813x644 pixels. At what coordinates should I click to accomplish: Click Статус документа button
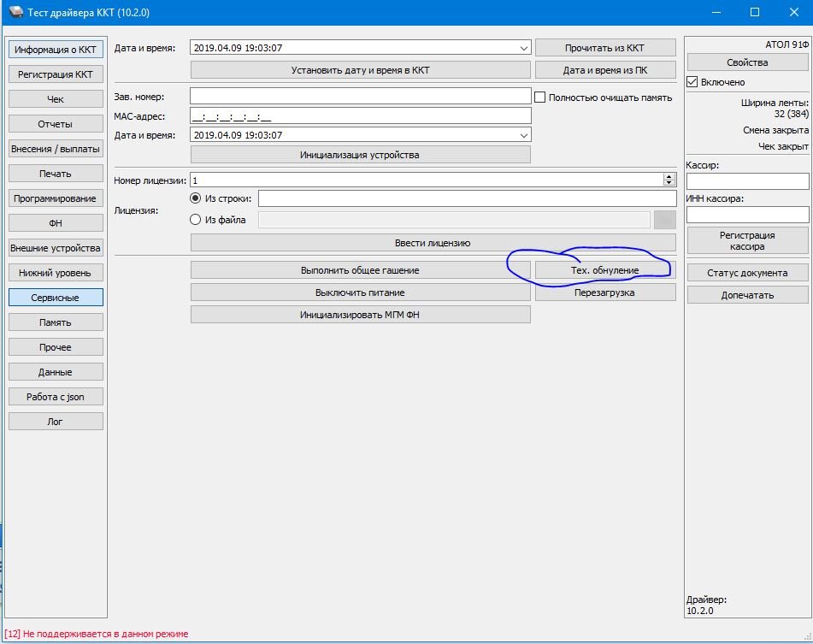(747, 273)
